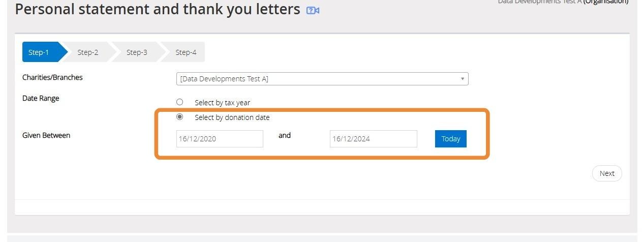Expand the Data Developments Test A dropdown arrow
This screenshot has width=644, height=242.
463,79
